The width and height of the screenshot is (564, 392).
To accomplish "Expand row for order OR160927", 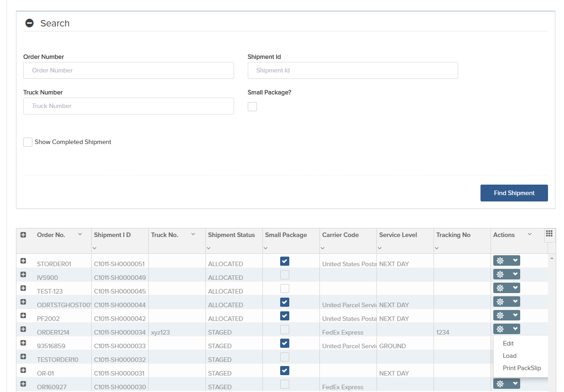I will [x=23, y=384].
